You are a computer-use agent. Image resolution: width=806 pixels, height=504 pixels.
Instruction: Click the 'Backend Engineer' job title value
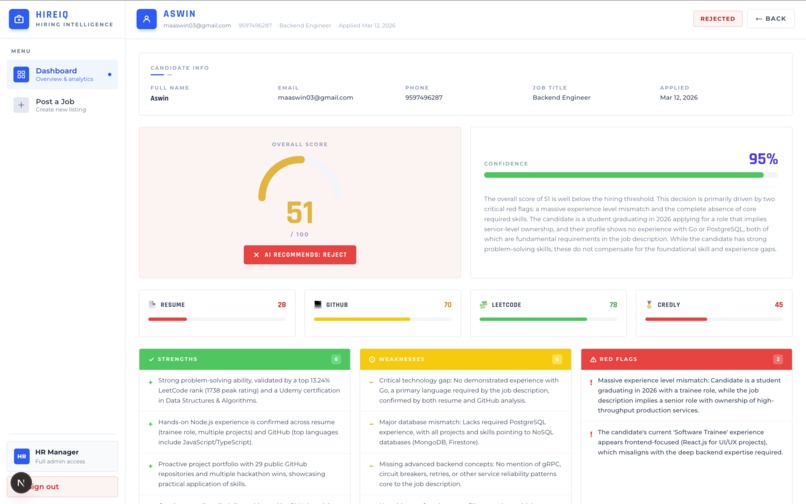point(561,98)
